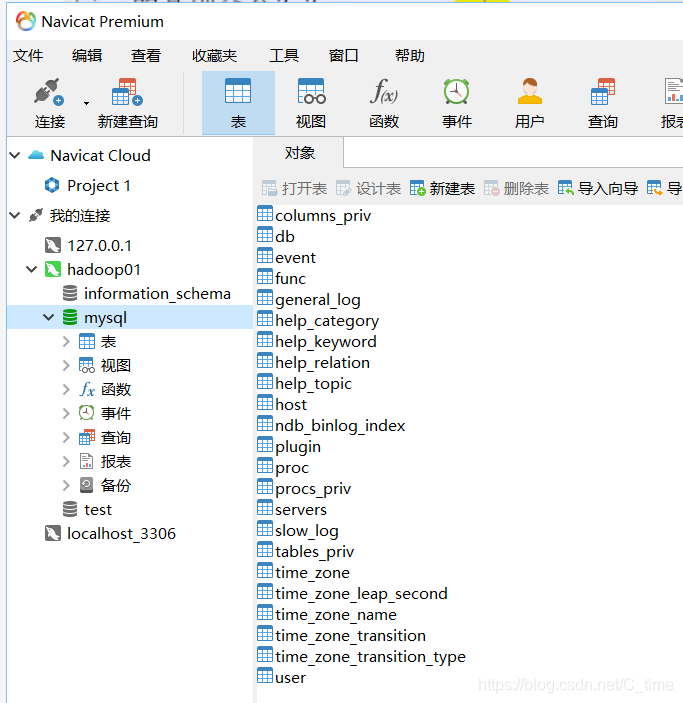Expand the Views (视图) node under mysql
This screenshot has height=703, width=683.
click(x=66, y=365)
